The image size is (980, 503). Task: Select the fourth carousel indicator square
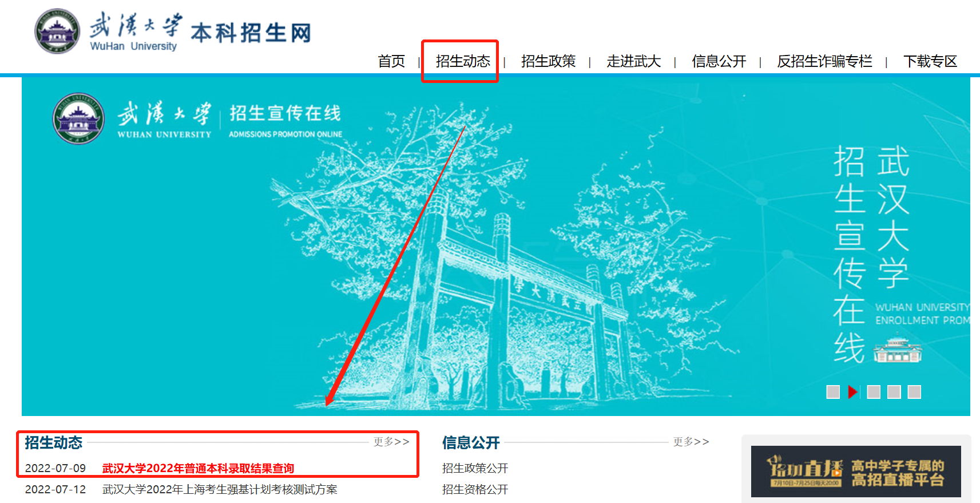click(x=894, y=392)
